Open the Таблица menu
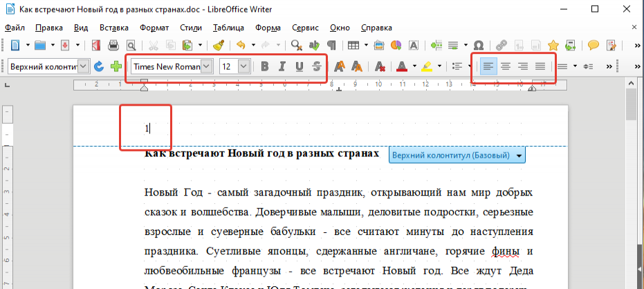The height and width of the screenshot is (289, 644). pyautogui.click(x=228, y=28)
